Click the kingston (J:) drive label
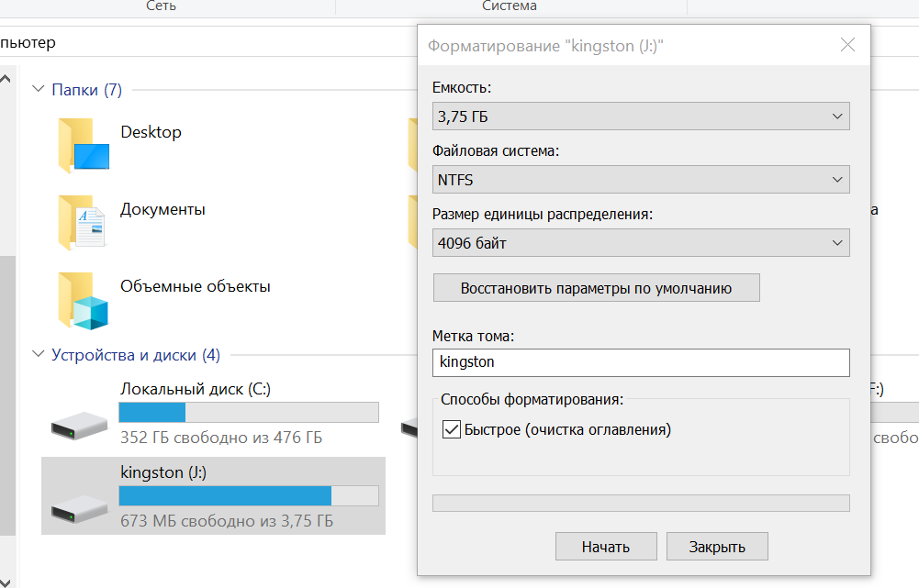919x588 pixels. (x=163, y=472)
